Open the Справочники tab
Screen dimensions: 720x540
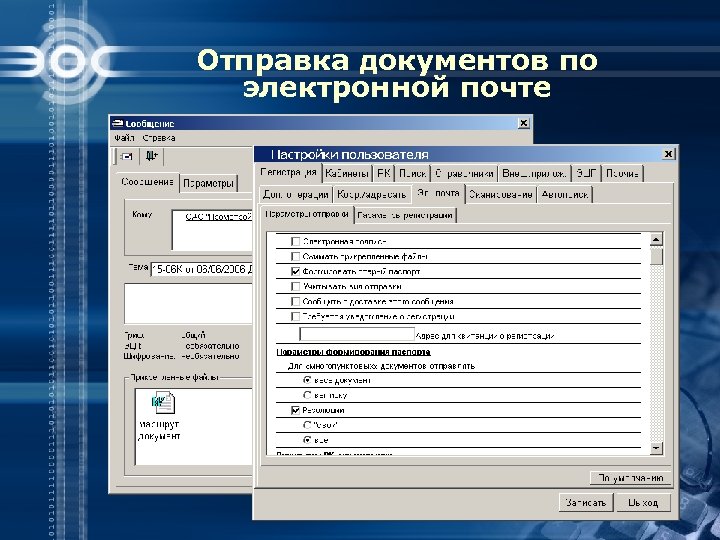coord(464,174)
